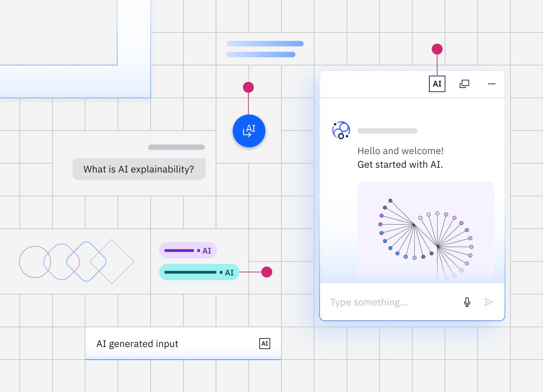
Task: Click the pop-out window icon
Action: [x=464, y=84]
